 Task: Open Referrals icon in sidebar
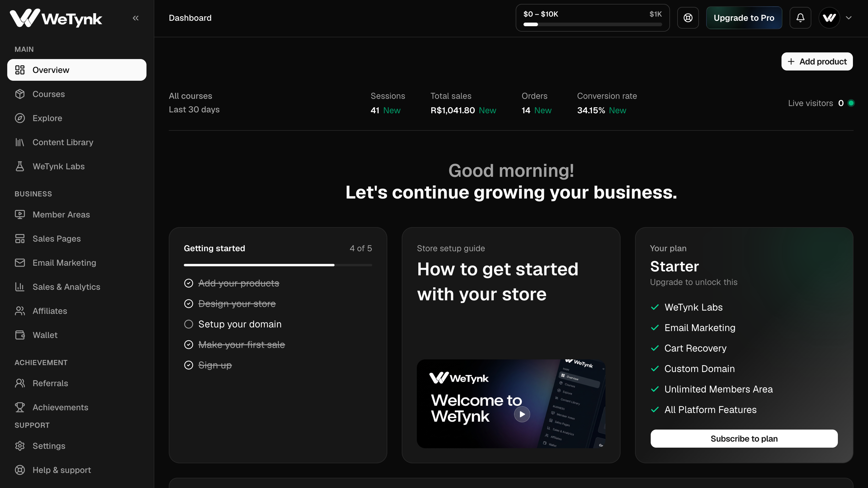[20, 383]
